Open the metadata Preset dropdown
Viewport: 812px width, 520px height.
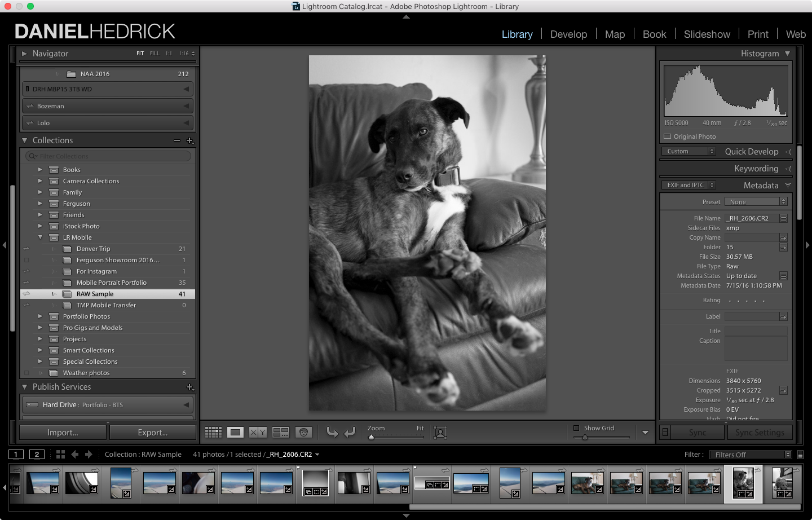point(756,202)
